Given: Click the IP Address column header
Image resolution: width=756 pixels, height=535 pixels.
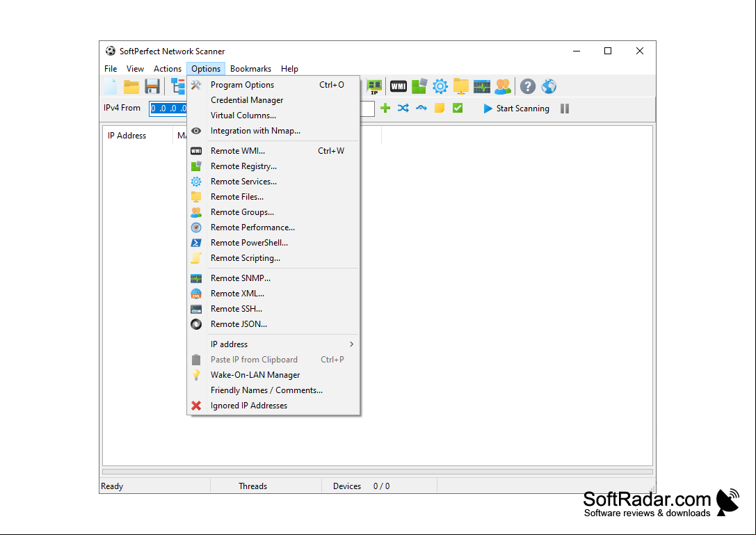Looking at the screenshot, I should (138, 136).
